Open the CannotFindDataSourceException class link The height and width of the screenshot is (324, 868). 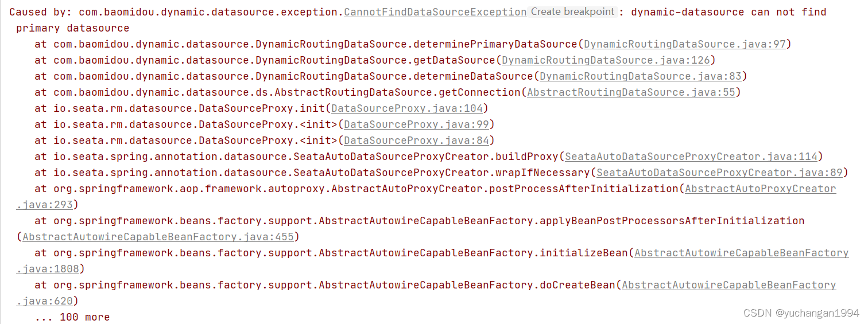tap(435, 12)
